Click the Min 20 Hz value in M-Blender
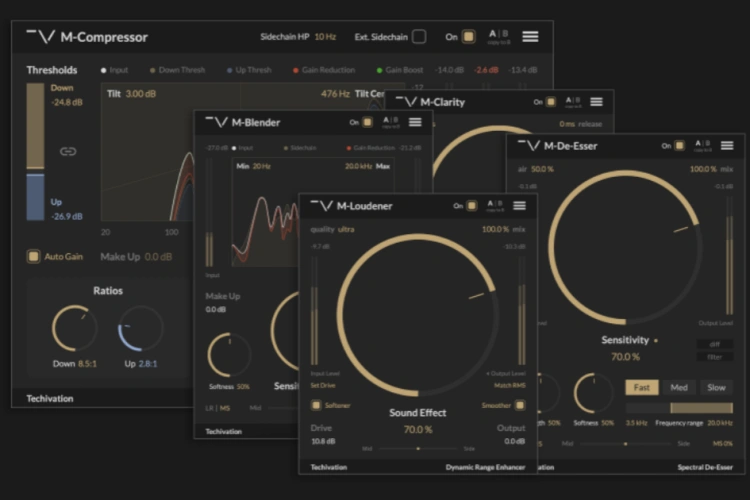This screenshot has height=500, width=750. (261, 167)
